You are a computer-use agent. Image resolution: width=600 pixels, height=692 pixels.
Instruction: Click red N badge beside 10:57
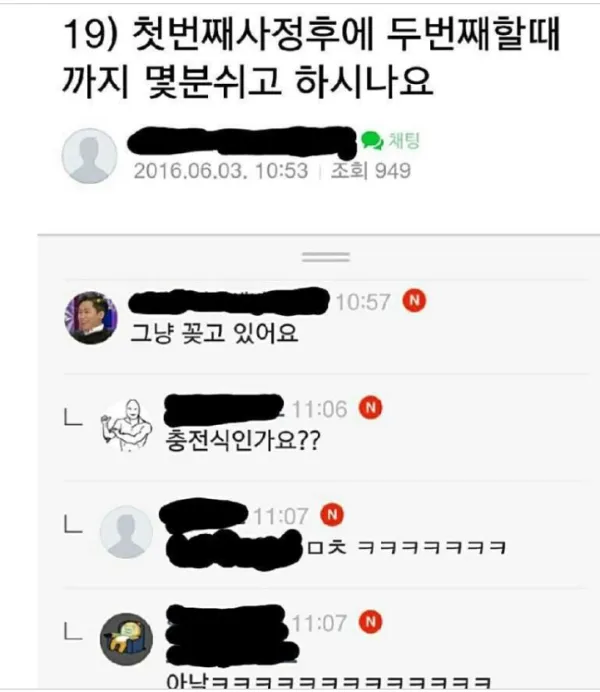[x=414, y=301]
